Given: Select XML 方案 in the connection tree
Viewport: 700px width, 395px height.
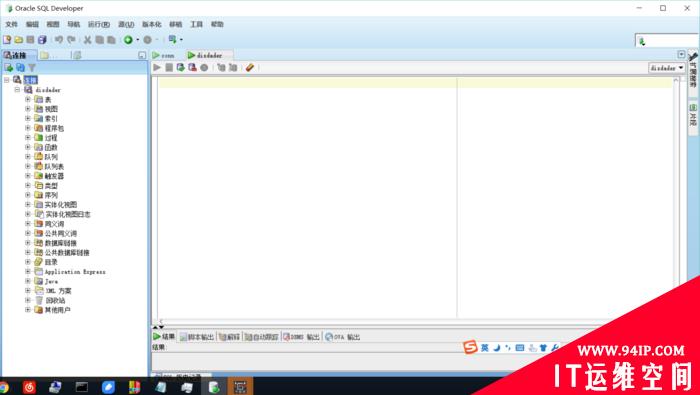Looking at the screenshot, I should coord(58,291).
